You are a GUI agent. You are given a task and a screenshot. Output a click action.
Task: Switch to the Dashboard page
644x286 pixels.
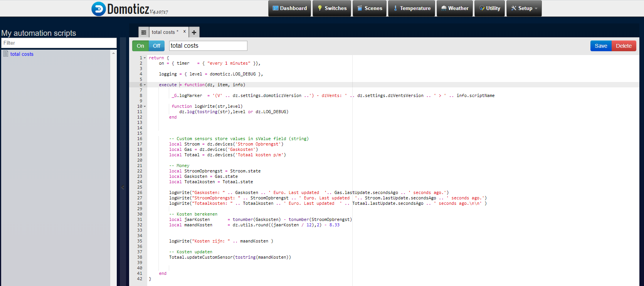[290, 8]
